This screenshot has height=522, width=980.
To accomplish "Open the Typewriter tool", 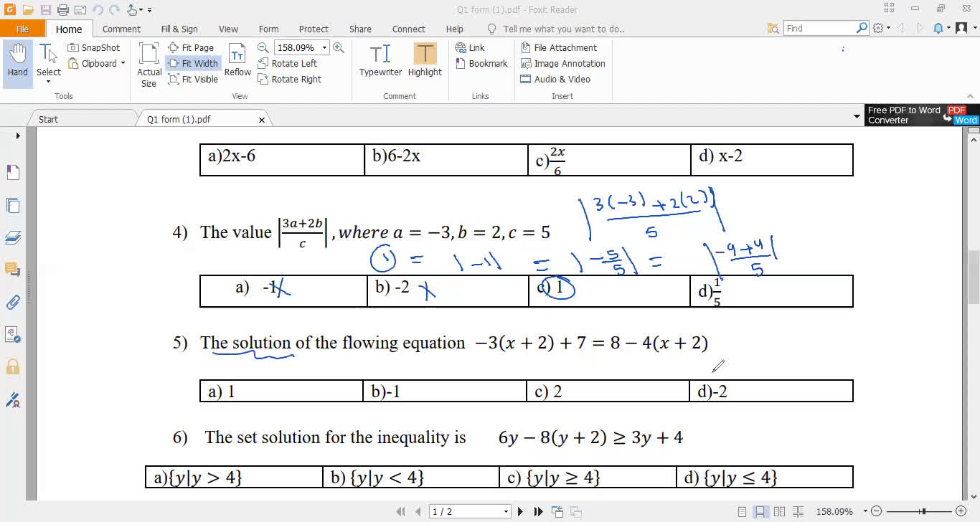I will coord(380,62).
